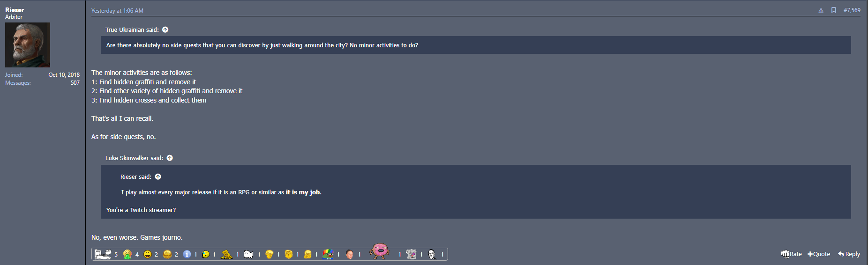Screen dimensions: 868x265
Task: Click the monocle smiley reaction icon
Action: tap(206, 254)
